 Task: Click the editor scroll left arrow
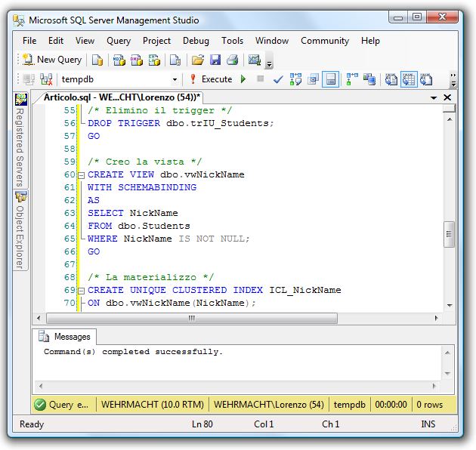39,318
